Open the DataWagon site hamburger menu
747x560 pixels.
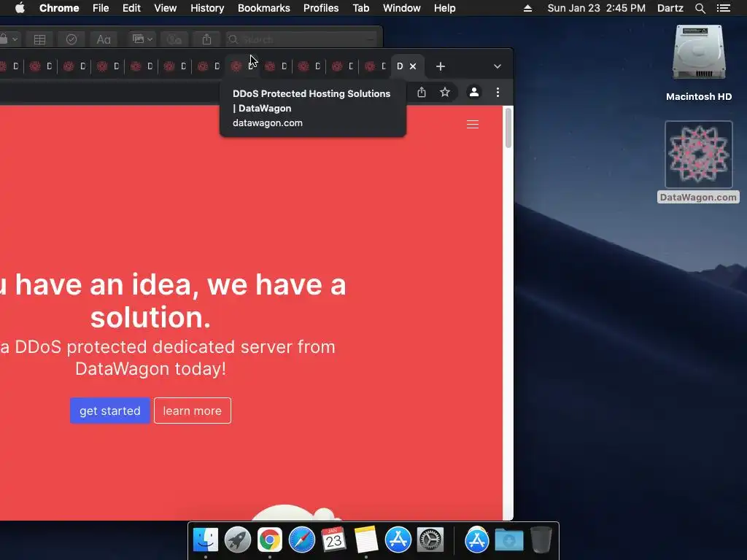tap(473, 124)
